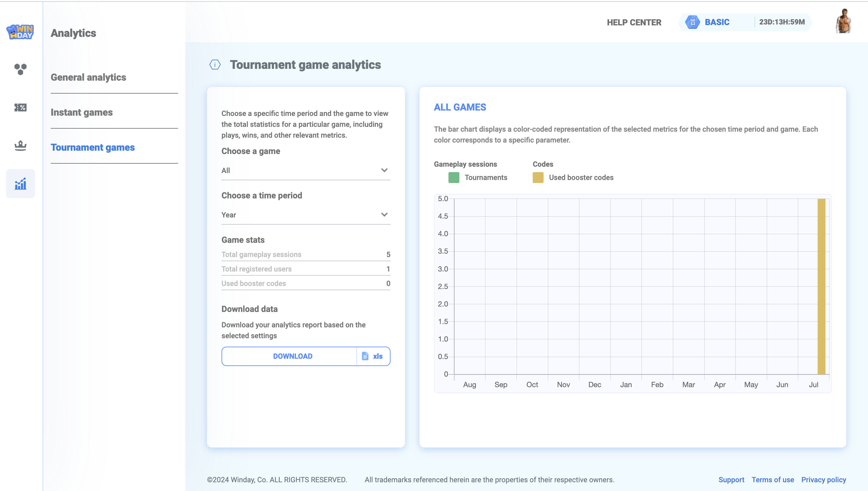
Task: Click the yellow Jul bar in chart
Action: pyautogui.click(x=821, y=286)
